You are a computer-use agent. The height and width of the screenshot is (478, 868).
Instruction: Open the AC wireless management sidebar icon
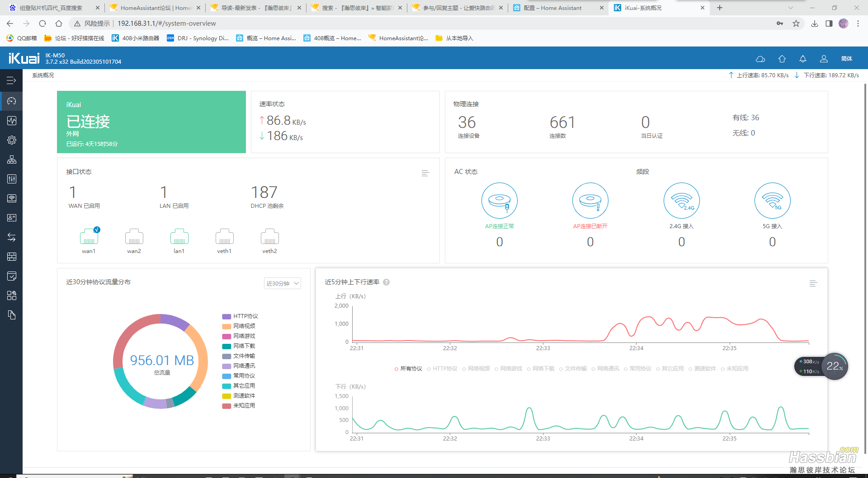[x=11, y=198]
